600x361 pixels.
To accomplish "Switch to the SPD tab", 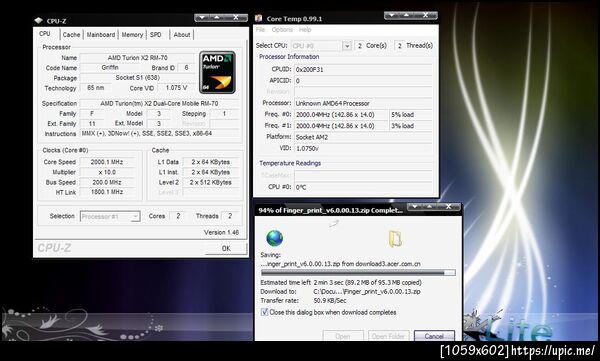I will 156,34.
